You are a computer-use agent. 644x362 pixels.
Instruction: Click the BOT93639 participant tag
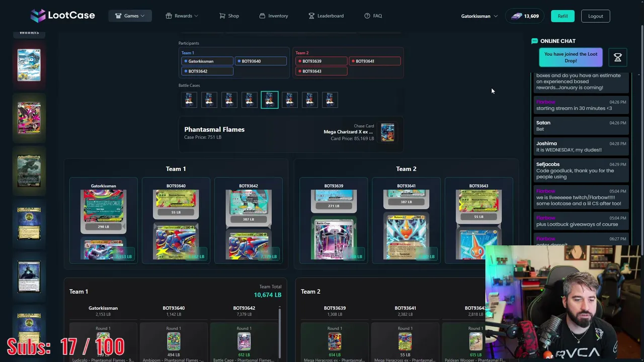click(321, 61)
